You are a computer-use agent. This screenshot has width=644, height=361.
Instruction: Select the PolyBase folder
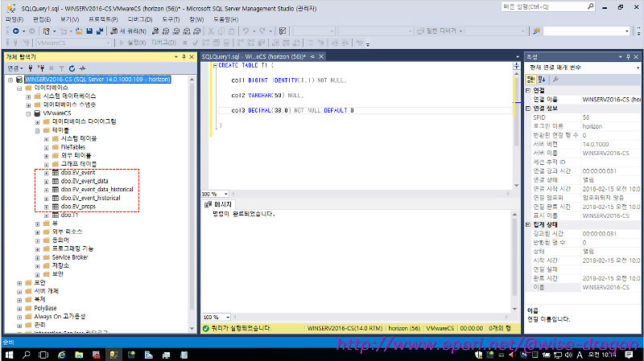45,308
